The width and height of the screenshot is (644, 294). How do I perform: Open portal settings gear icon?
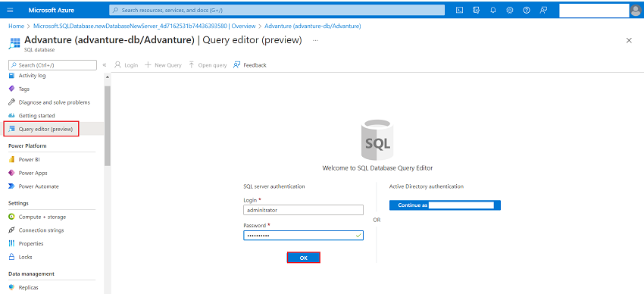pyautogui.click(x=510, y=11)
